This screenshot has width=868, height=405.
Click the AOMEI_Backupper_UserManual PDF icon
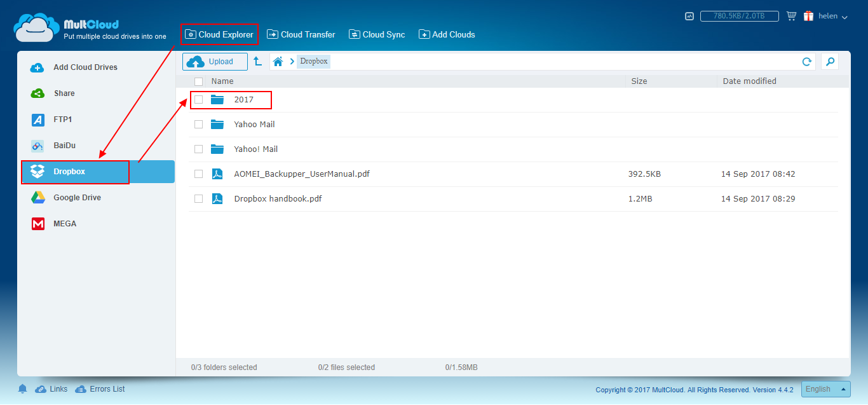pos(217,174)
